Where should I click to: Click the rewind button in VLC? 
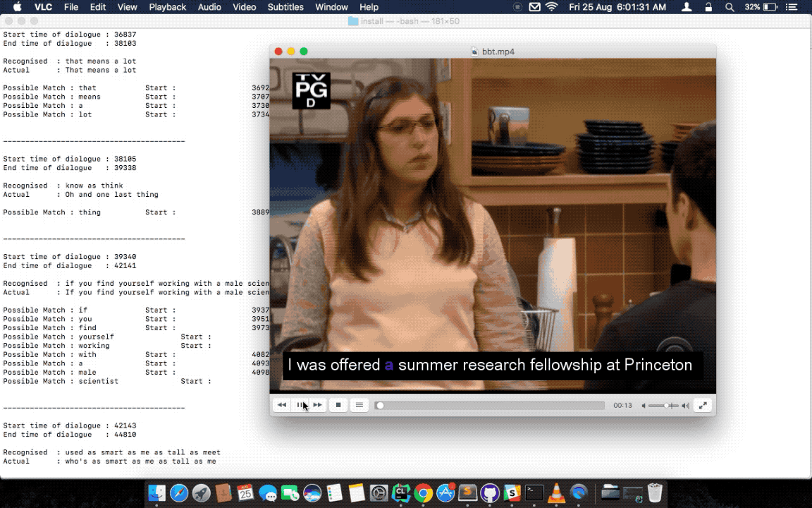(282, 405)
